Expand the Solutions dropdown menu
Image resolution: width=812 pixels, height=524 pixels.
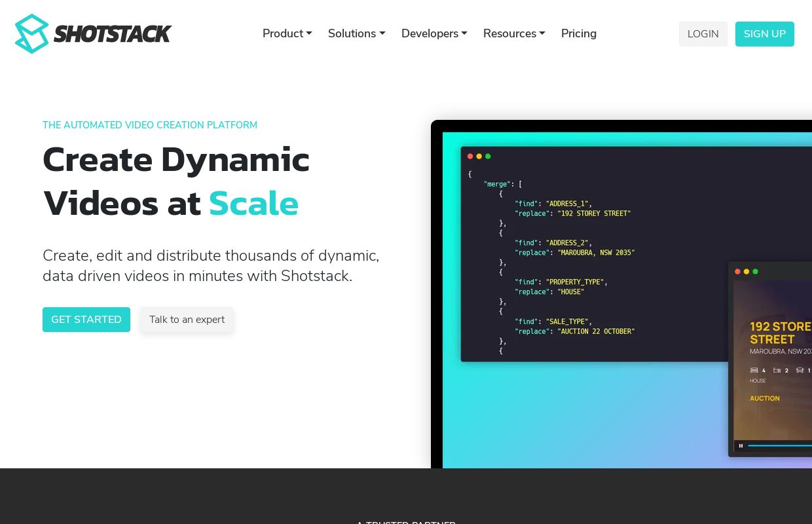[x=357, y=33]
